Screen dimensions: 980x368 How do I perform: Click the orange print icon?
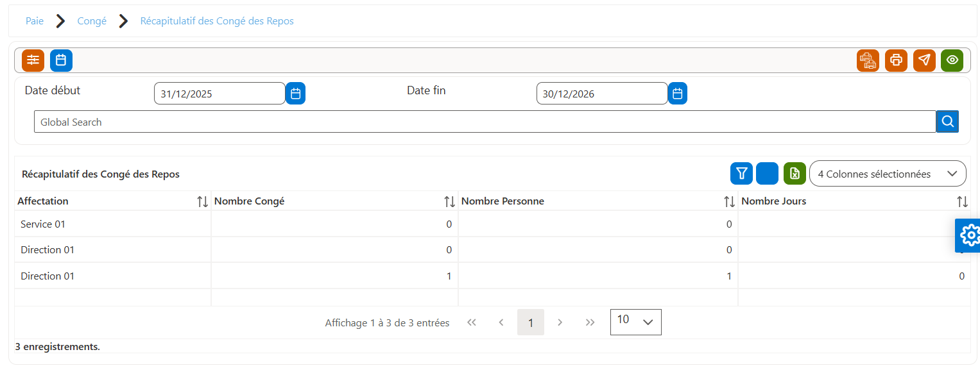pos(896,60)
